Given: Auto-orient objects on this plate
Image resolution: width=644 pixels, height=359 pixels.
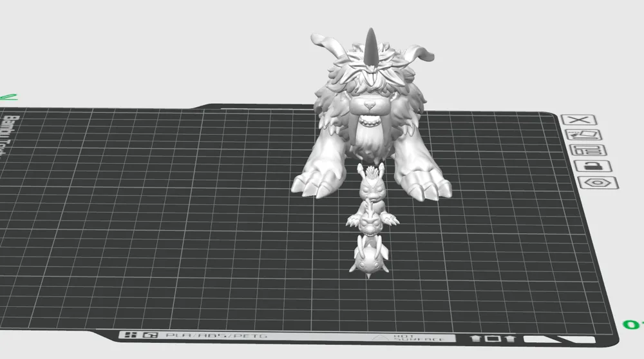Looking at the screenshot, I should [x=583, y=135].
